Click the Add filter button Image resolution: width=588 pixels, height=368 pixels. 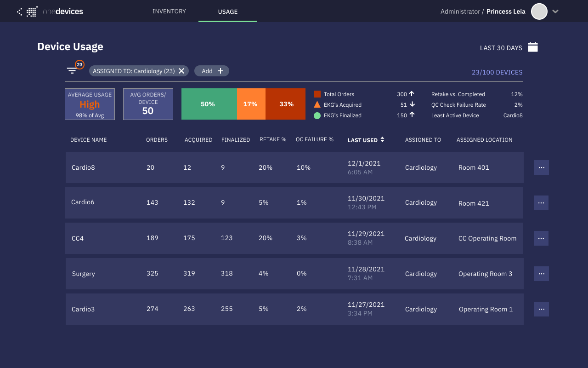tap(212, 71)
